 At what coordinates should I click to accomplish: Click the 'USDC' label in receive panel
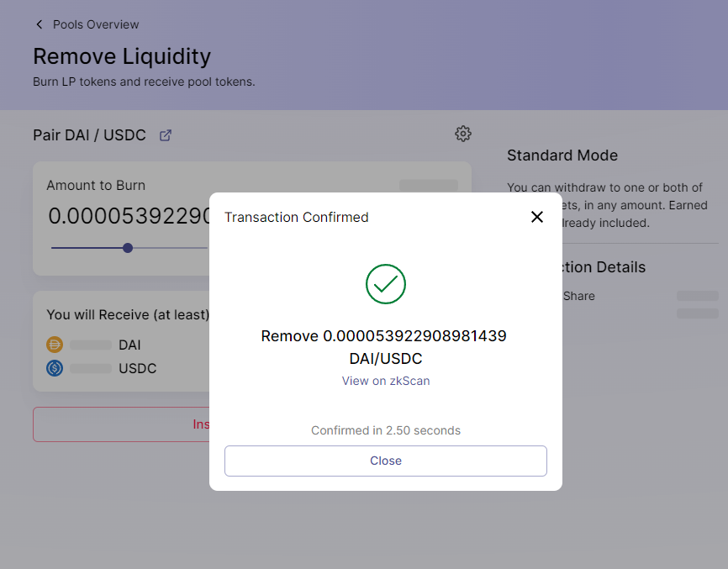[137, 368]
